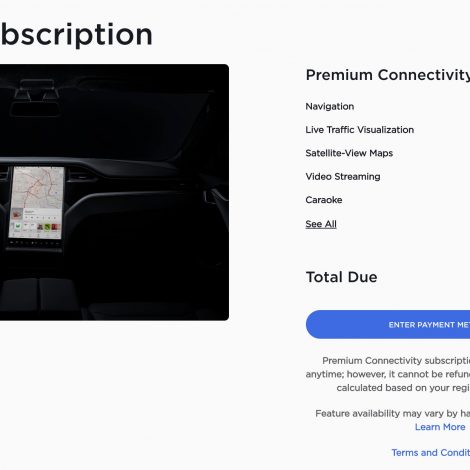Select Video Streaming feature item
Viewport: 470px width, 470px height.
343,176
